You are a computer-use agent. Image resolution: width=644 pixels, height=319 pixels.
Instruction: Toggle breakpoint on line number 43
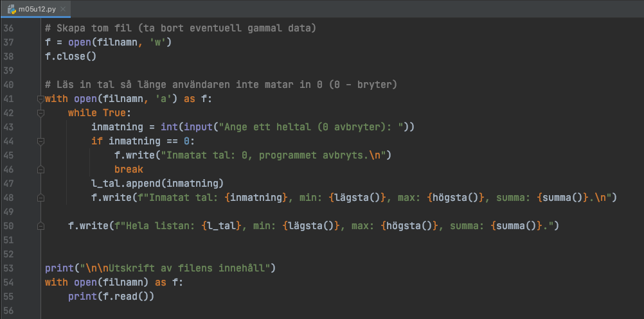[x=8, y=127]
